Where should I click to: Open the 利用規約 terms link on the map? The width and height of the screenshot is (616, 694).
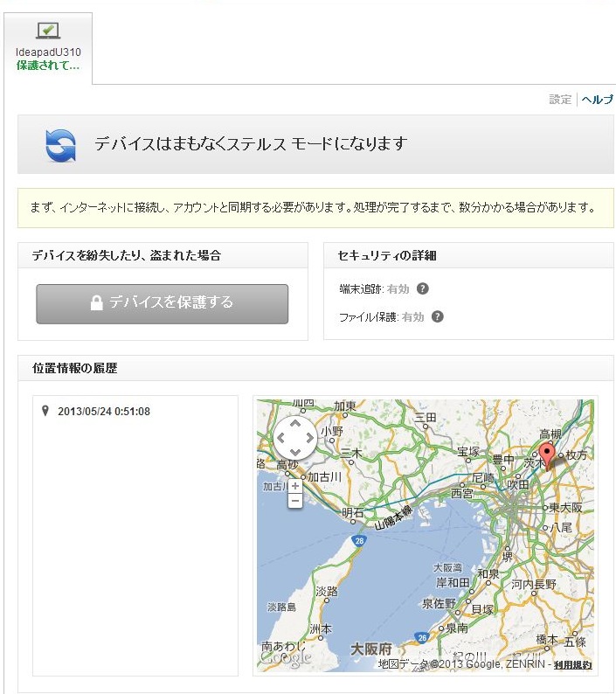(572, 664)
